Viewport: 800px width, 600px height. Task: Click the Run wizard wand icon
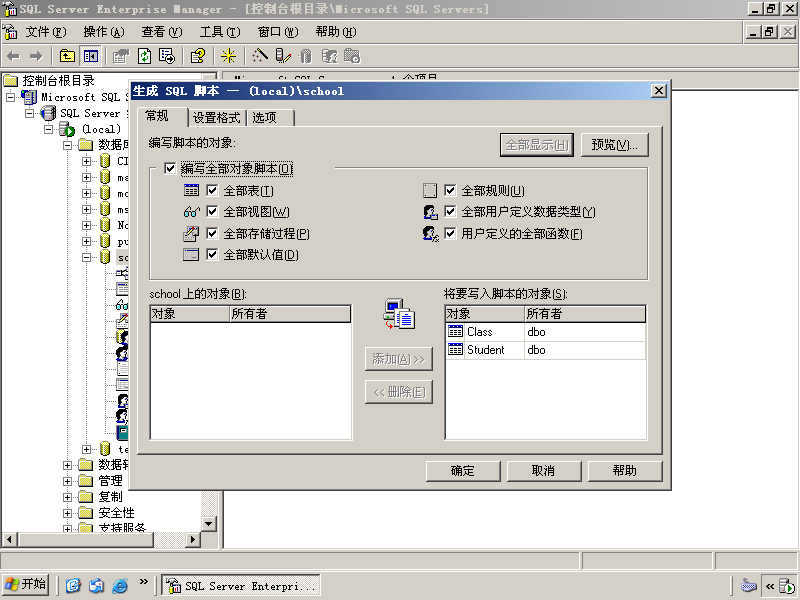259,56
